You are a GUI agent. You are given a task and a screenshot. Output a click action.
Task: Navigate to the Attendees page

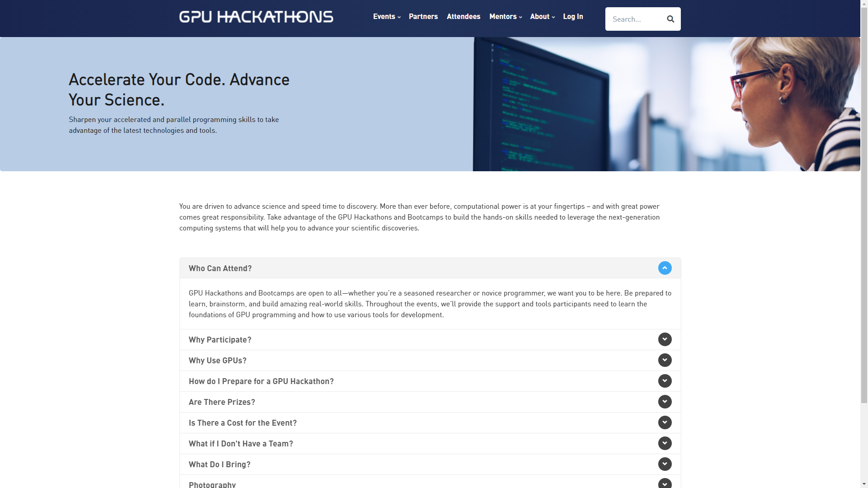(464, 16)
